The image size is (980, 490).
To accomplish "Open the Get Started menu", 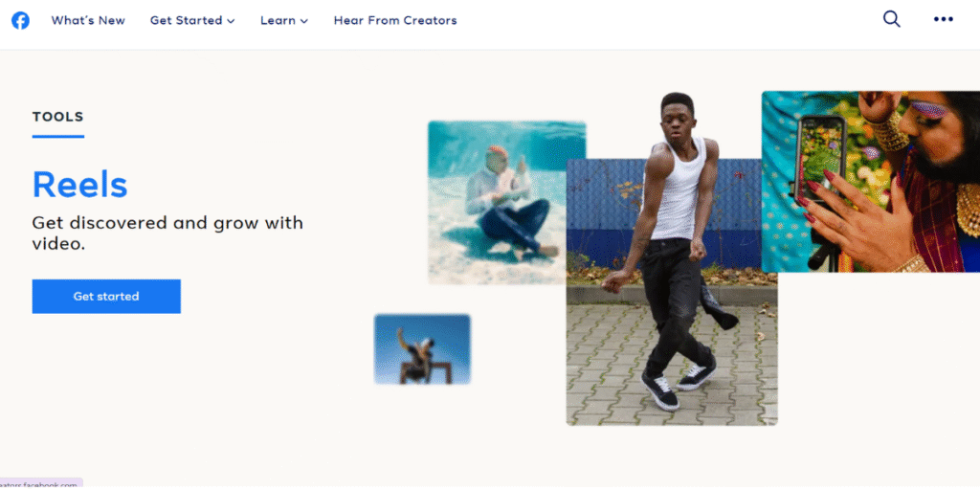I will click(x=191, y=21).
